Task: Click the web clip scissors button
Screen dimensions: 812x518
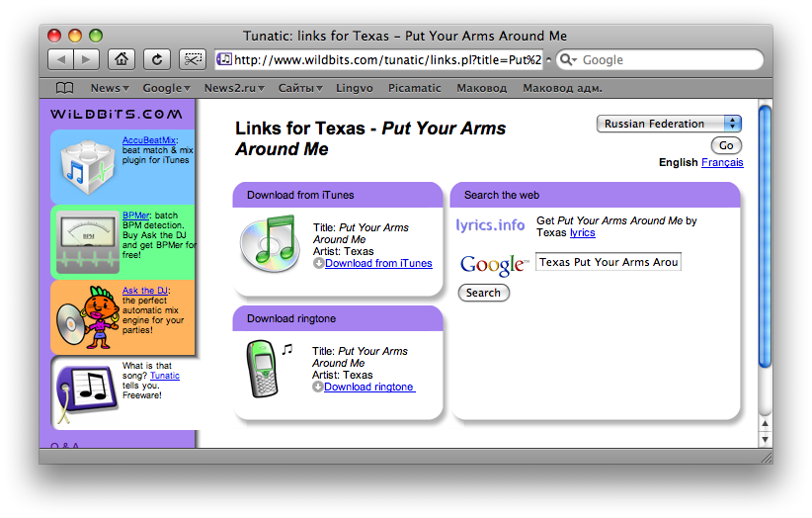Action: (x=192, y=59)
